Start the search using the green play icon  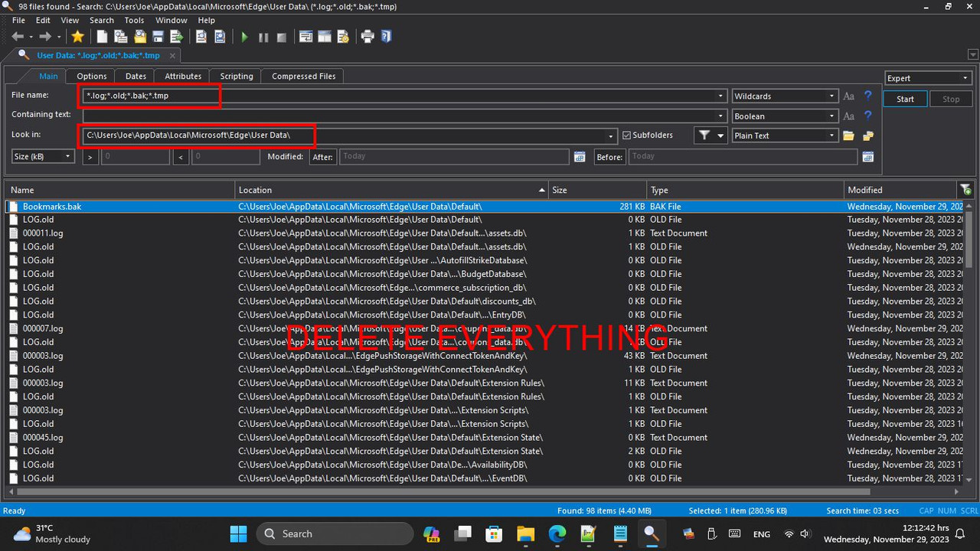(x=245, y=37)
